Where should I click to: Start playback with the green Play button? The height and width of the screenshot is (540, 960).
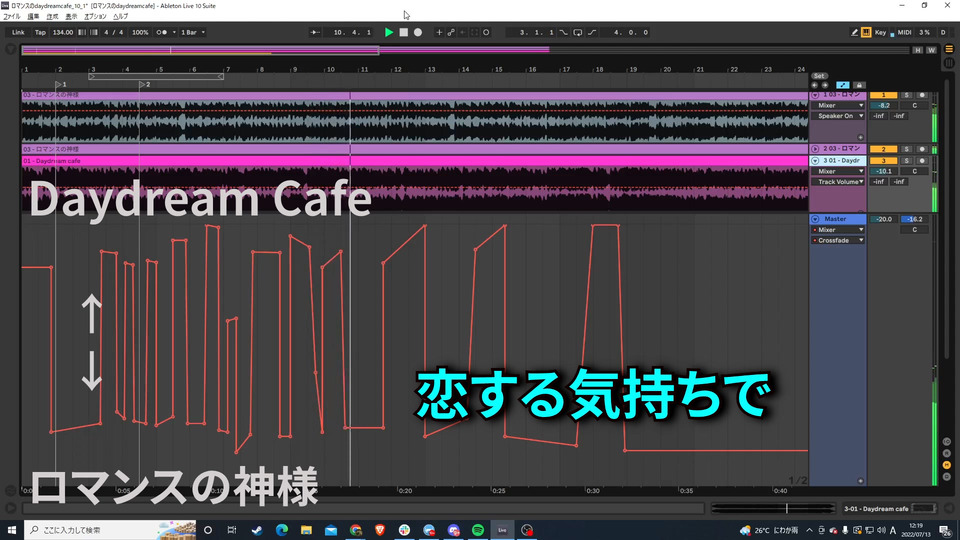click(389, 32)
